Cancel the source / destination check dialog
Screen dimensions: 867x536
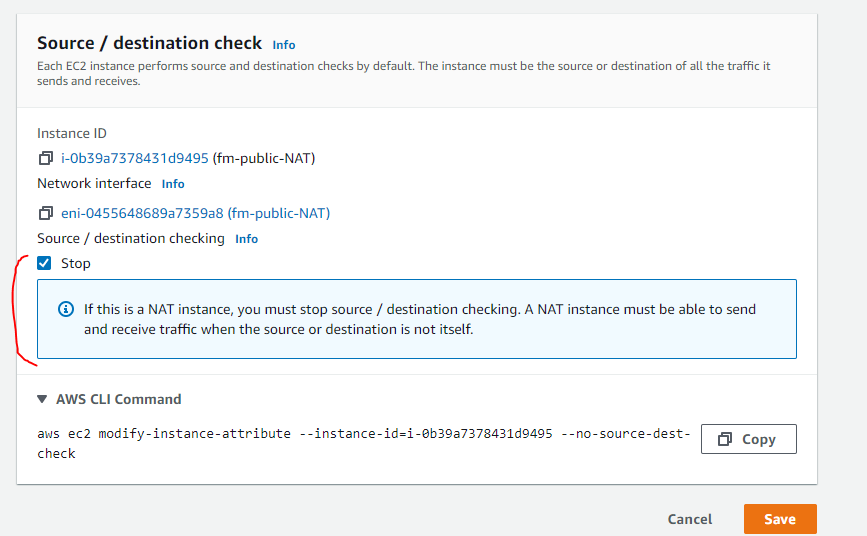(x=690, y=519)
